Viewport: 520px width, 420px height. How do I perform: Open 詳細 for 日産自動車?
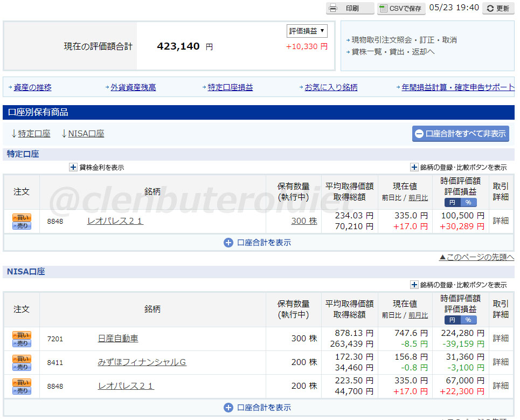click(x=501, y=339)
